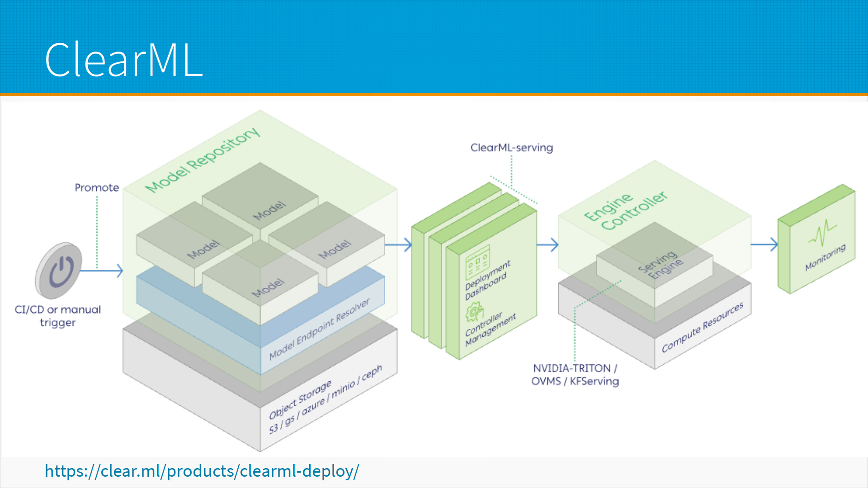This screenshot has height=488, width=868.
Task: Open the clear.ml clearml-deploy link
Action: pyautogui.click(x=202, y=471)
